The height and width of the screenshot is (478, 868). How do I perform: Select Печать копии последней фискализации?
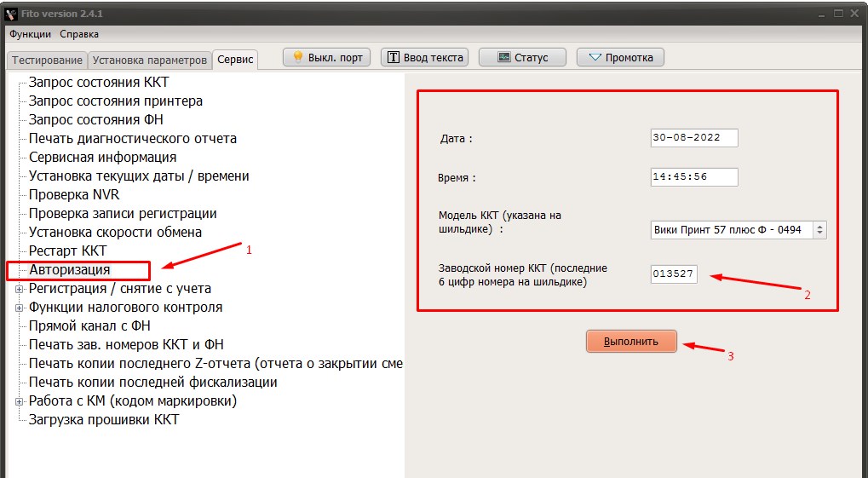[152, 383]
